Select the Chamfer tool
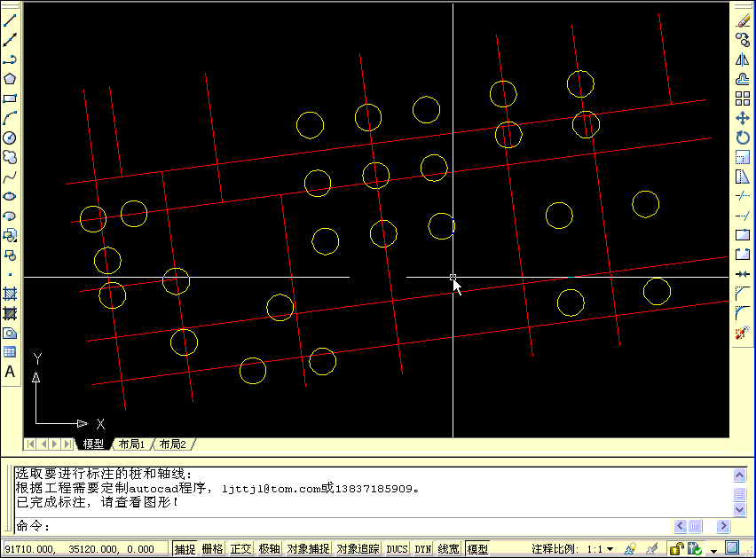 point(743,293)
